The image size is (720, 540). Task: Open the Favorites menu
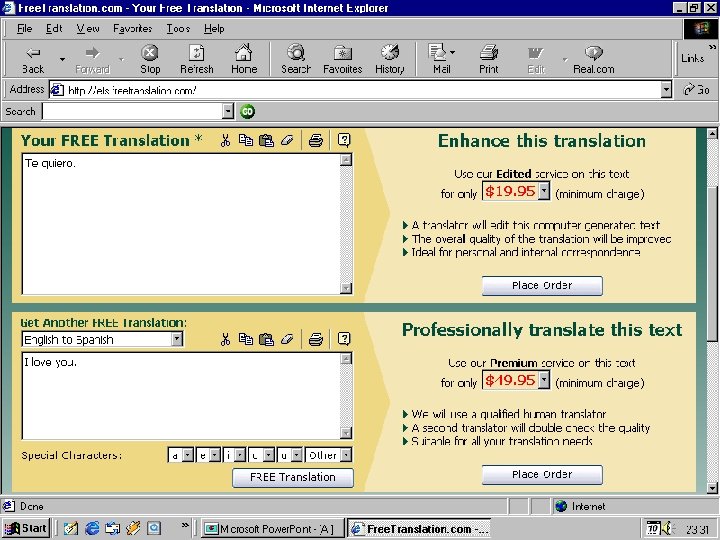point(132,28)
